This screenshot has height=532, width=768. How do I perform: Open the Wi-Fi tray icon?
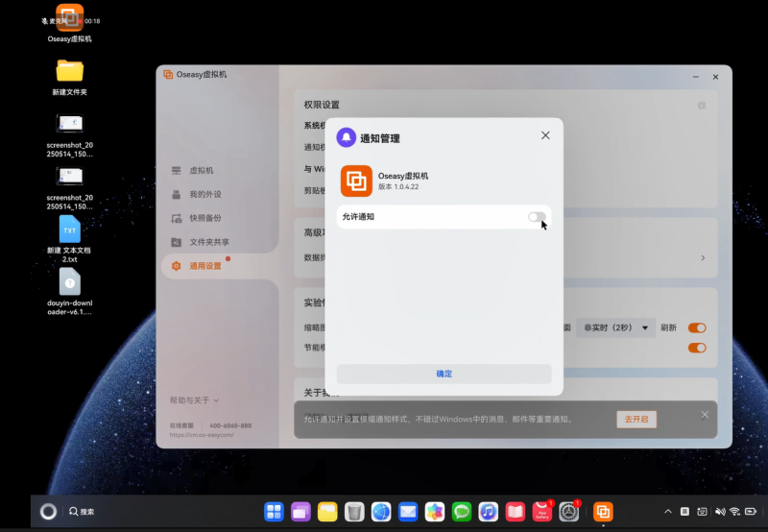[x=734, y=512]
